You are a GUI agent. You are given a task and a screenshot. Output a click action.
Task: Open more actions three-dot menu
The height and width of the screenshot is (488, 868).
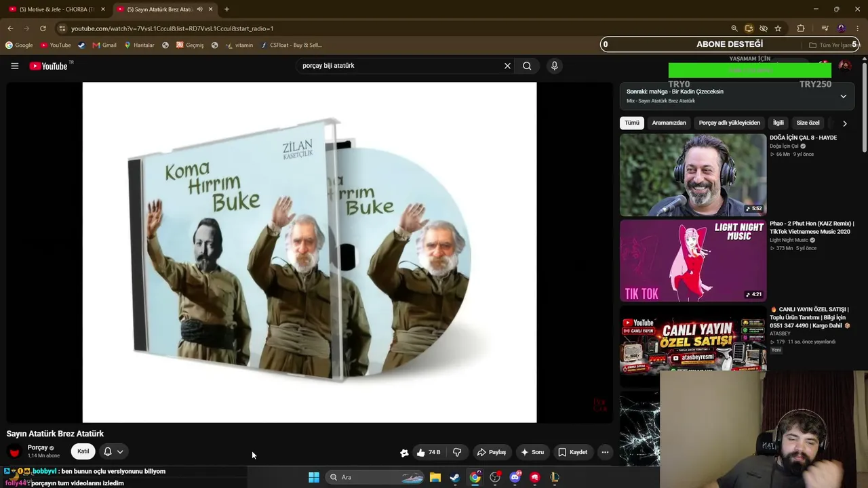pyautogui.click(x=605, y=452)
